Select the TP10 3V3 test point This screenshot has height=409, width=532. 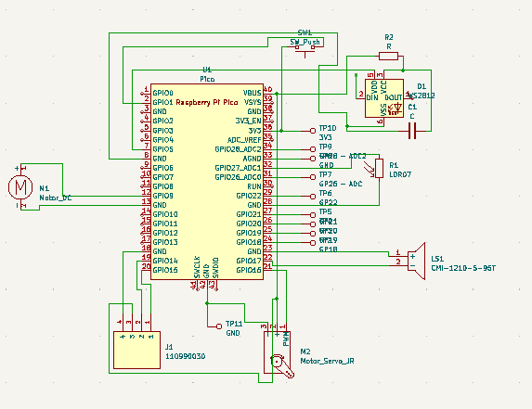[x=313, y=131]
